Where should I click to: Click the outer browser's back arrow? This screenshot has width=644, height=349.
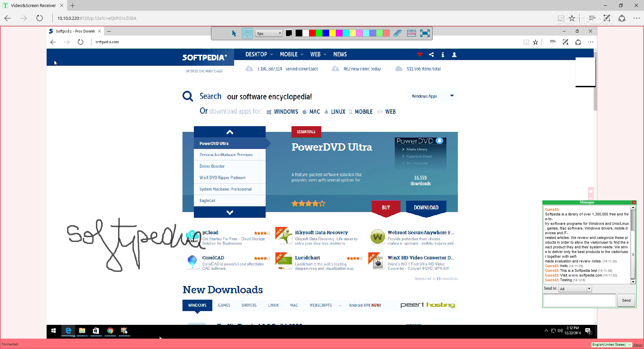[8, 18]
